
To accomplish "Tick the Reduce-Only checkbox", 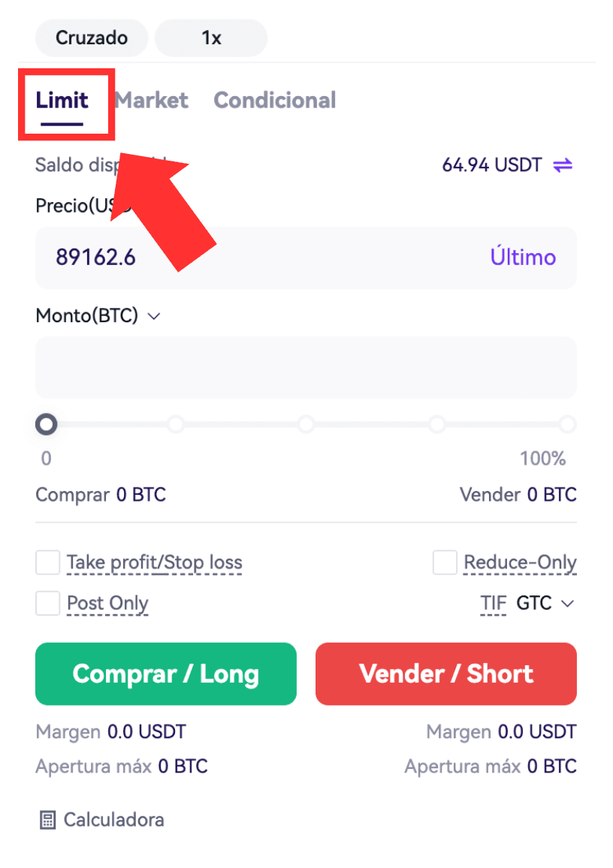I will [445, 562].
